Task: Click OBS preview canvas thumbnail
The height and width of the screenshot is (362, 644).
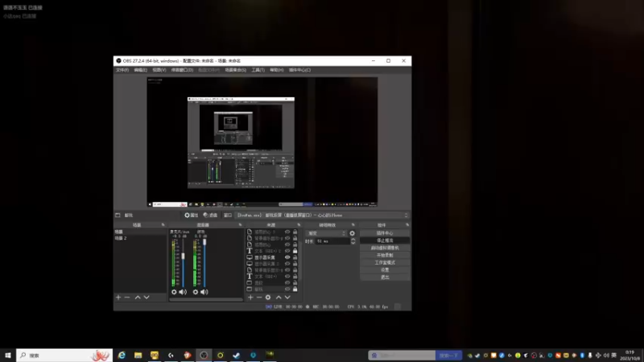Action: (262, 142)
